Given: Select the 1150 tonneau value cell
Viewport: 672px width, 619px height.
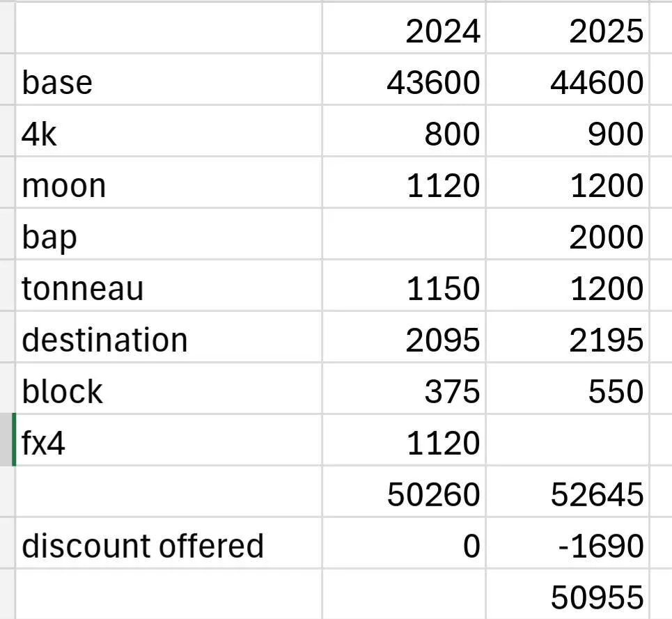Looking at the screenshot, I should [x=404, y=285].
